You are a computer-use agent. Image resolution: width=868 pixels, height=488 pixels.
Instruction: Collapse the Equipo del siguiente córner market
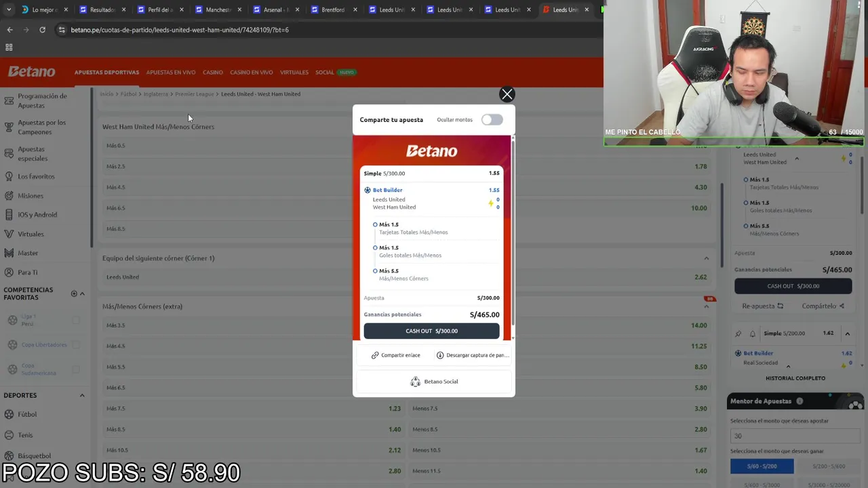click(x=707, y=258)
